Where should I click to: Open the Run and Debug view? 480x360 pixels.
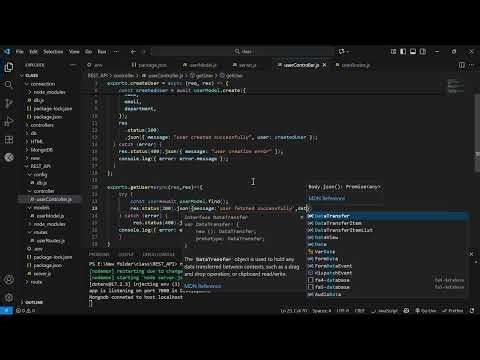coord(9,121)
